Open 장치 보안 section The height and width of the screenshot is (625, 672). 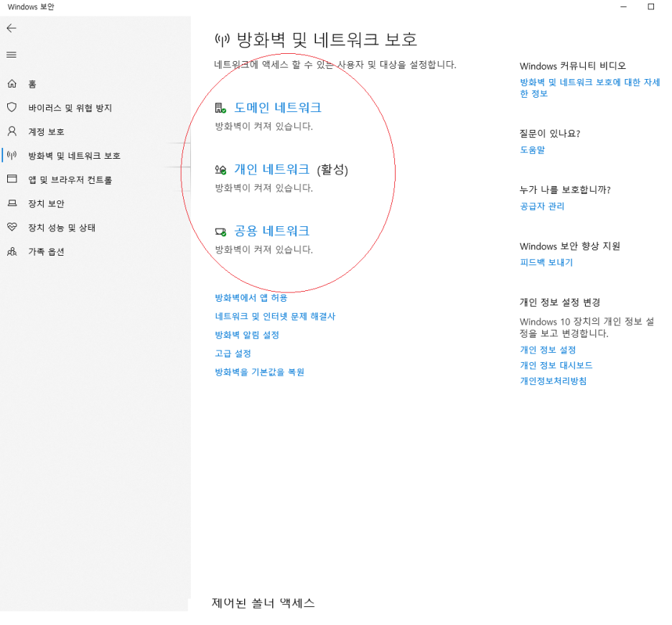pos(46,204)
